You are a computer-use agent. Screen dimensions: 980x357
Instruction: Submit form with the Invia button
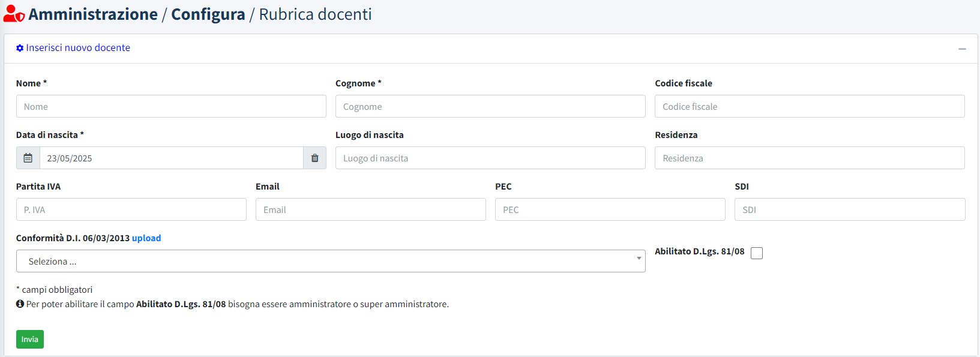(30, 339)
